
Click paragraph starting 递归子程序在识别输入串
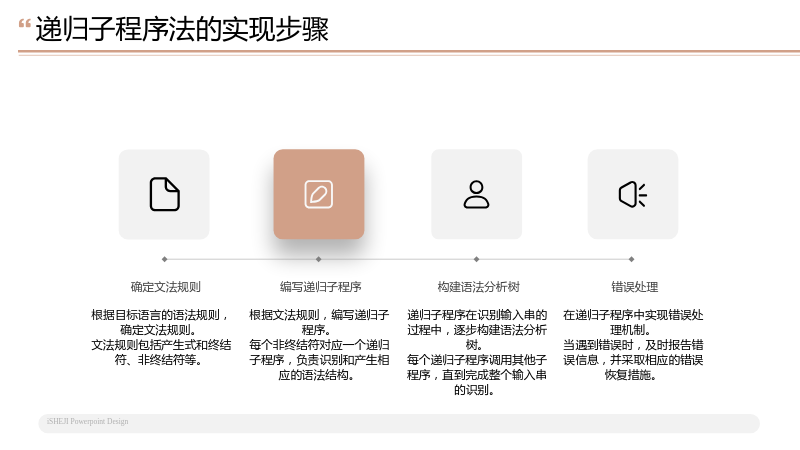click(x=477, y=353)
